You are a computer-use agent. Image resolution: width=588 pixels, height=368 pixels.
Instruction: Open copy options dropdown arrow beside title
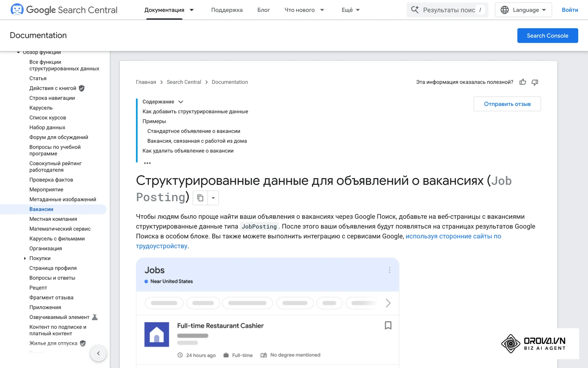point(213,198)
